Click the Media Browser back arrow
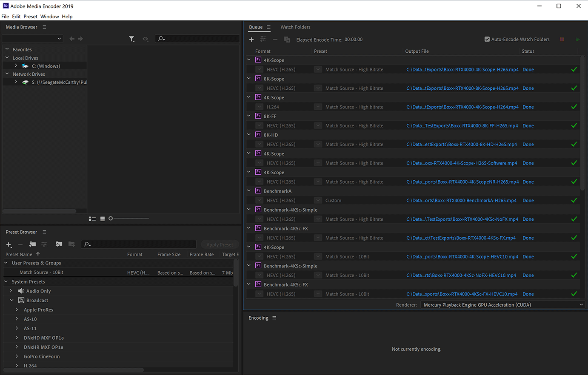588x375 pixels. click(x=72, y=39)
